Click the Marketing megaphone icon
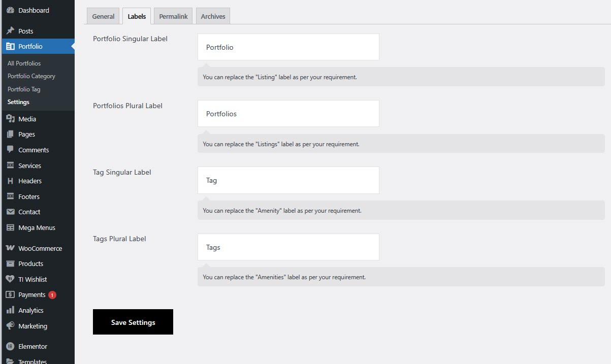The height and width of the screenshot is (364, 611). click(x=10, y=326)
